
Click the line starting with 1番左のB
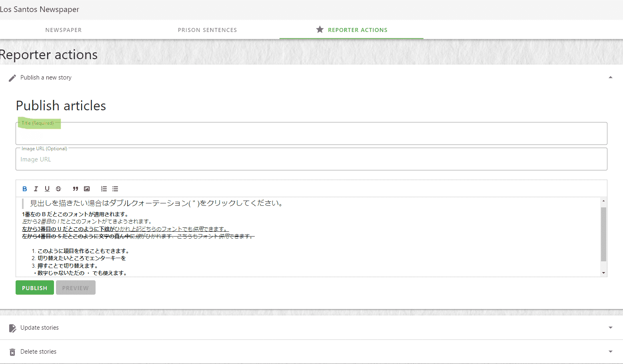75,214
